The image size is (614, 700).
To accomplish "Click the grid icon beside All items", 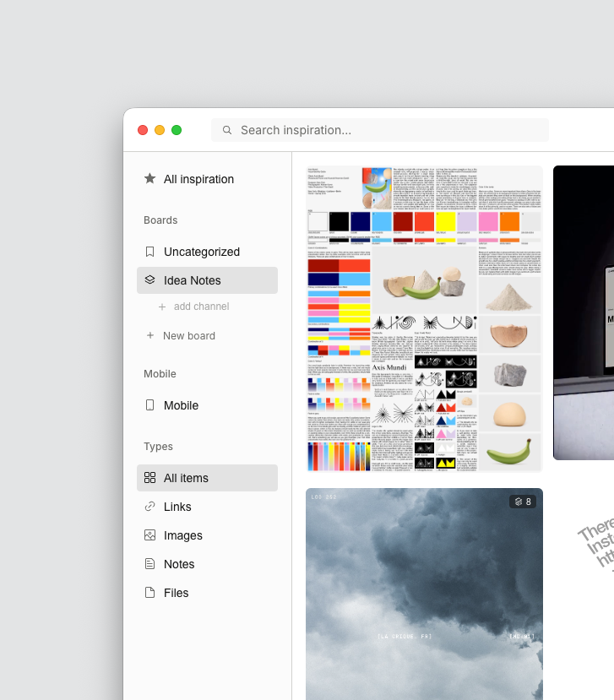I will (149, 478).
